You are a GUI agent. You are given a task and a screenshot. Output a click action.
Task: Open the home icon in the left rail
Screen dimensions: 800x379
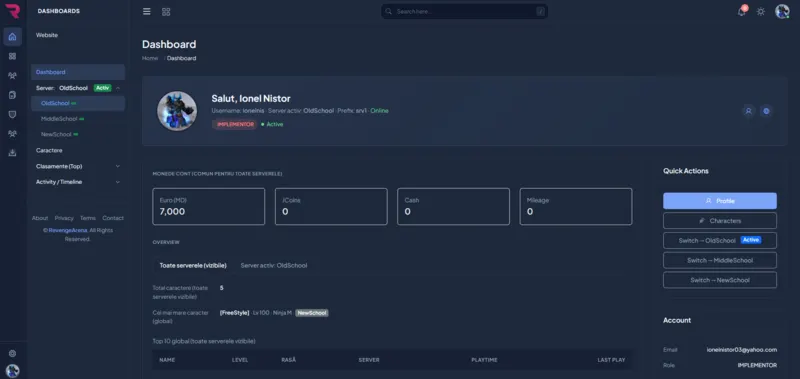click(12, 37)
